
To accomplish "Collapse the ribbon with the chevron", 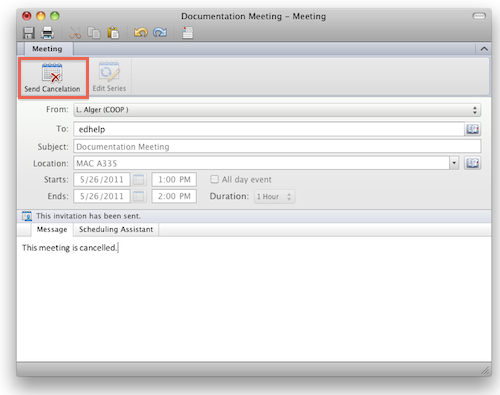I will (484, 49).
